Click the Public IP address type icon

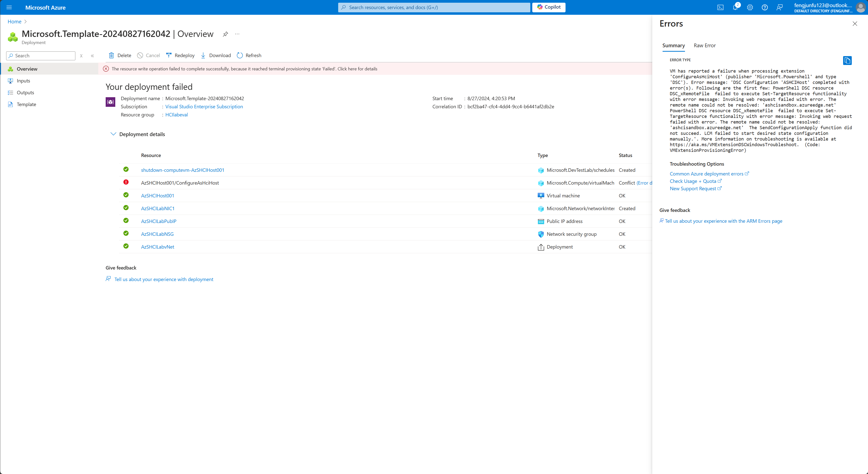pyautogui.click(x=541, y=221)
